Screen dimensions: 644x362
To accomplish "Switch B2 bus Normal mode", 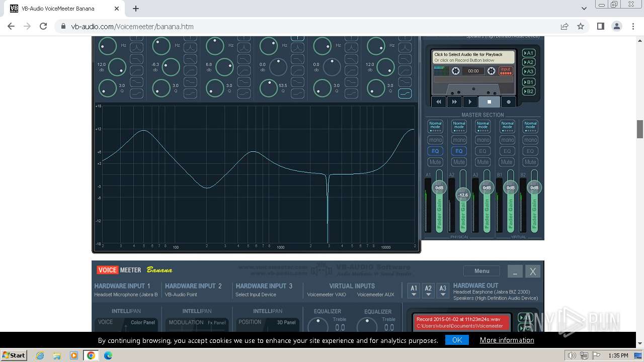I will click(530, 126).
